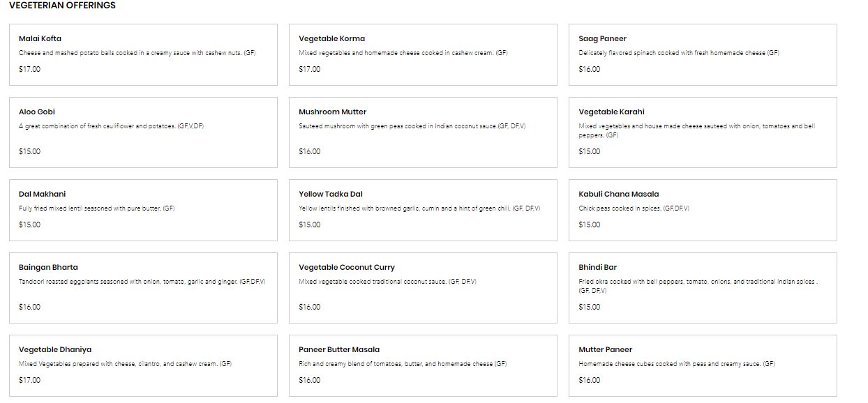Select the Mutter Paneer dish
This screenshot has width=868, height=403.
coord(703,365)
